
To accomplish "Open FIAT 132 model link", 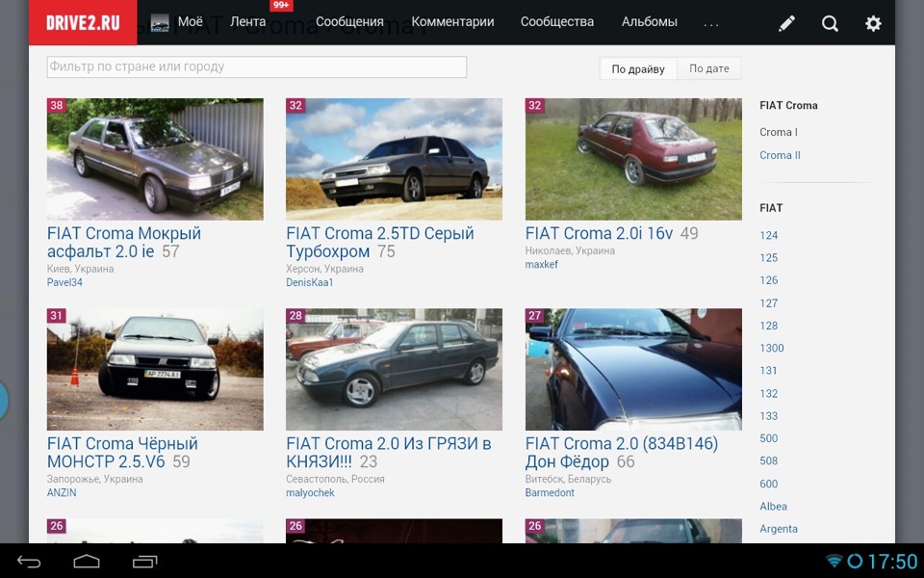I will (x=768, y=393).
